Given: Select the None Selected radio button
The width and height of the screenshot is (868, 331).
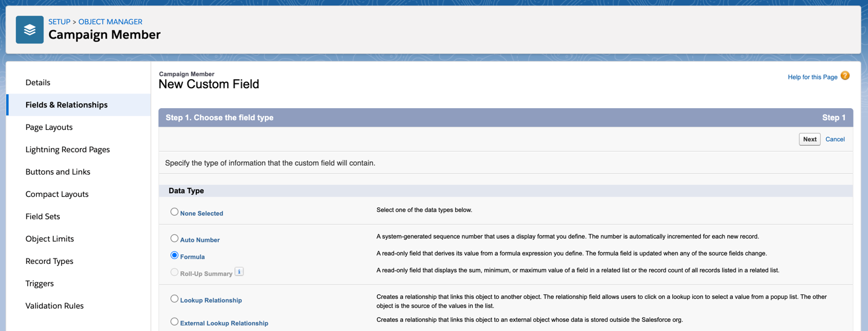Looking at the screenshot, I should pos(174,212).
